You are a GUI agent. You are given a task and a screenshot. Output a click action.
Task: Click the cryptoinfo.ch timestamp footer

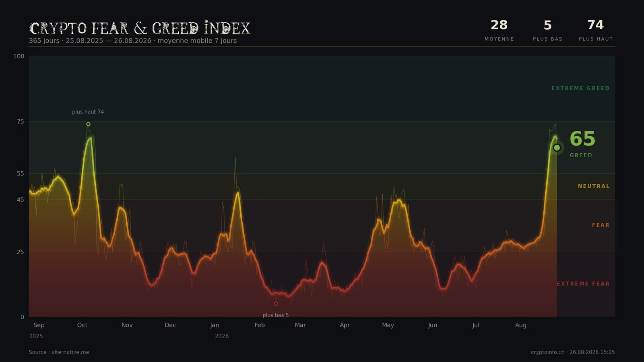[x=573, y=352]
